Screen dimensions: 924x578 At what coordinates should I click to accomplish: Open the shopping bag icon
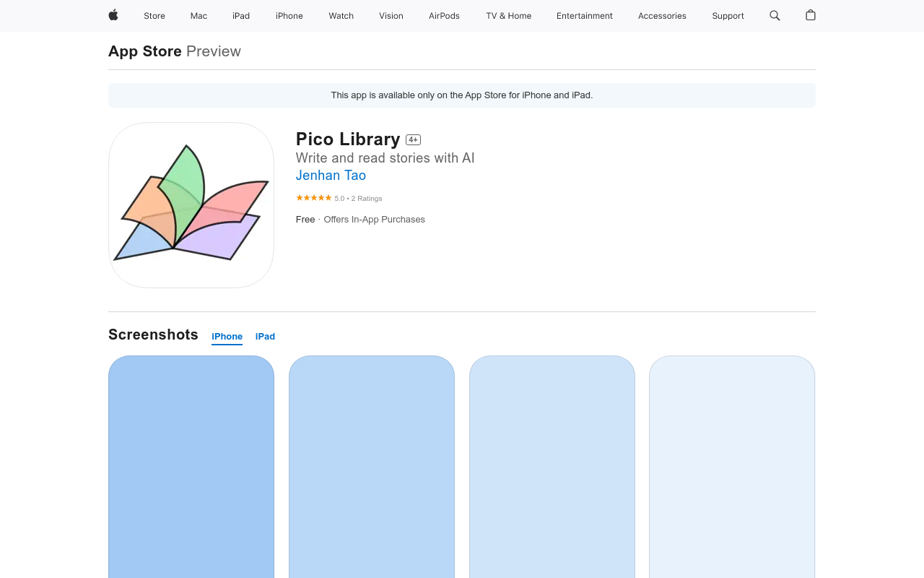(811, 15)
